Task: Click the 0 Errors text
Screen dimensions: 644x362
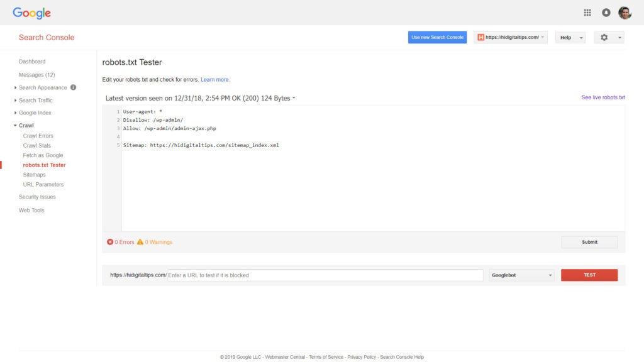Action: pyautogui.click(x=125, y=242)
